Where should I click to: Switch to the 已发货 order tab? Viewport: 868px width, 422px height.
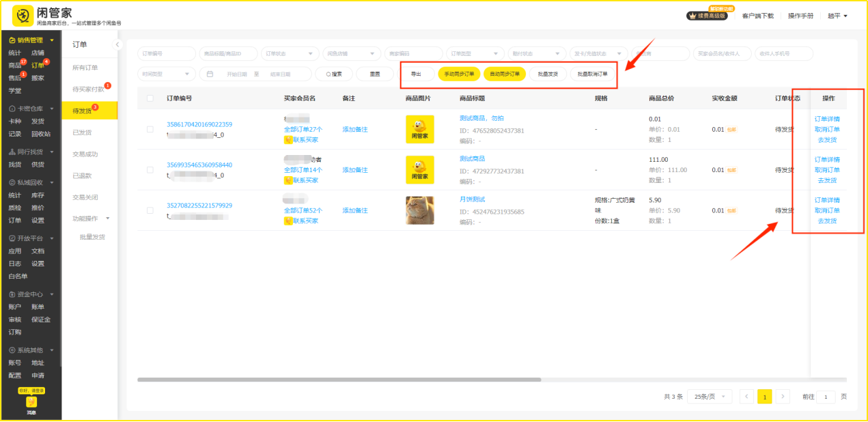point(82,132)
